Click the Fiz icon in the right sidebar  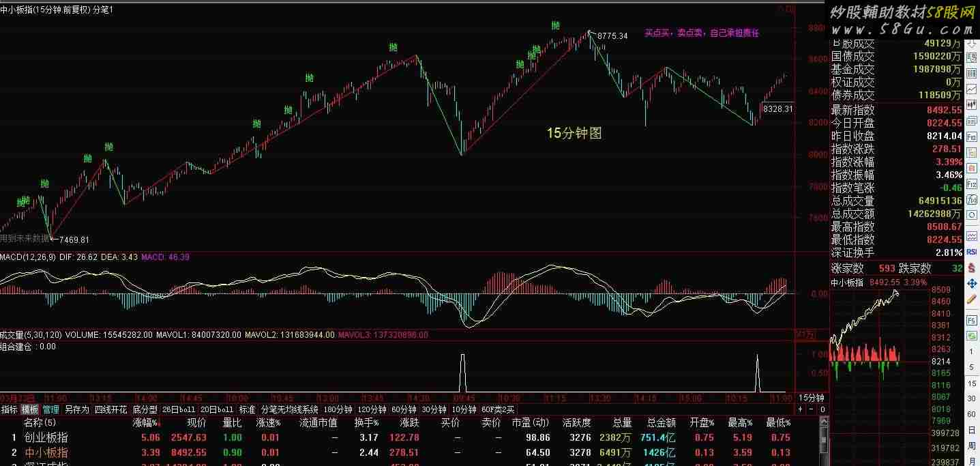point(972,183)
